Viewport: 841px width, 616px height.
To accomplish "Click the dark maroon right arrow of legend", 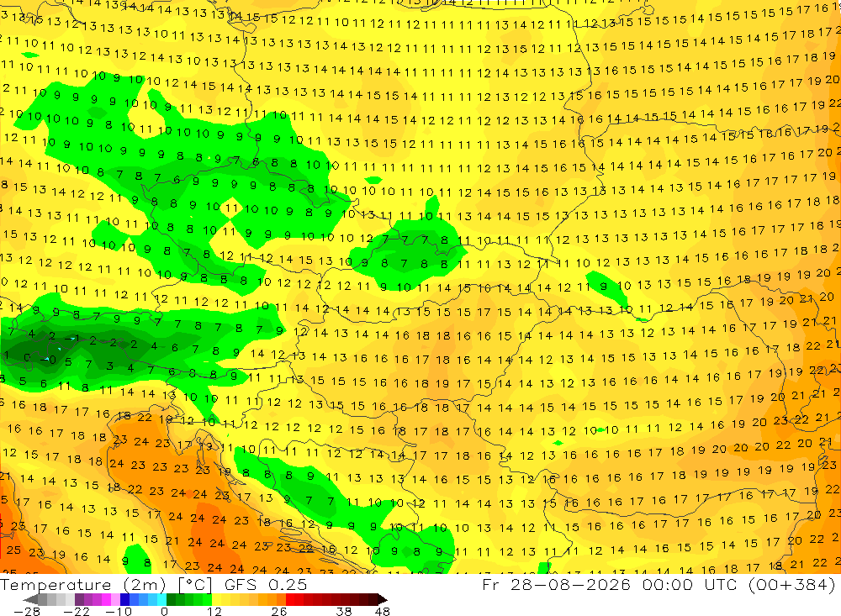I will pos(383,600).
